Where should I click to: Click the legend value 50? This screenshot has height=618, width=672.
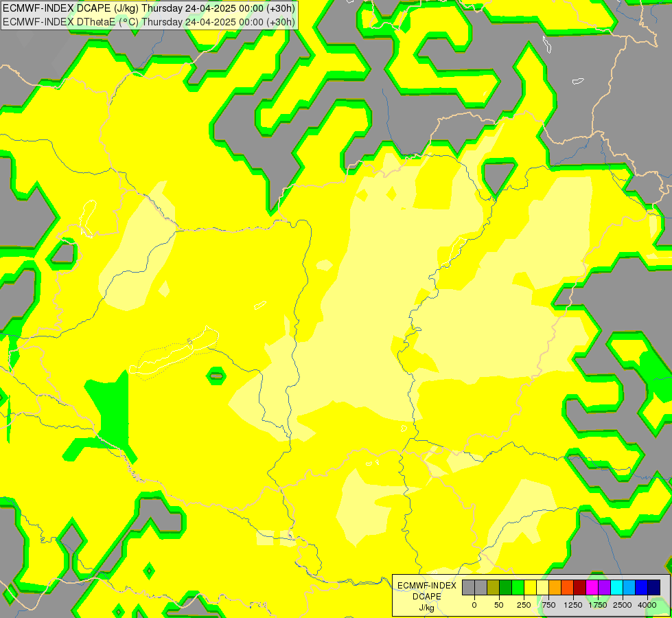(x=499, y=605)
